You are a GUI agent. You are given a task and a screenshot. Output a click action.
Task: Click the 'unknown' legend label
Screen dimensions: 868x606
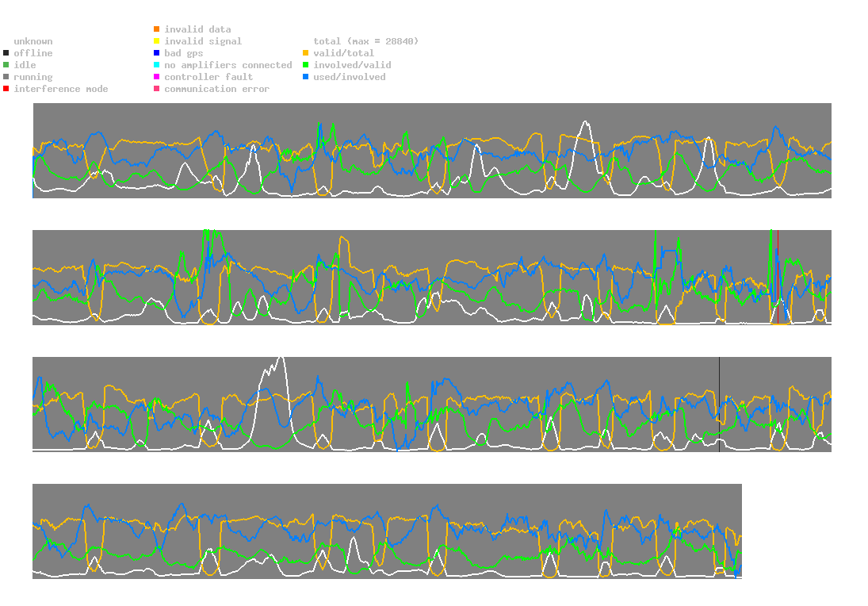point(33,41)
